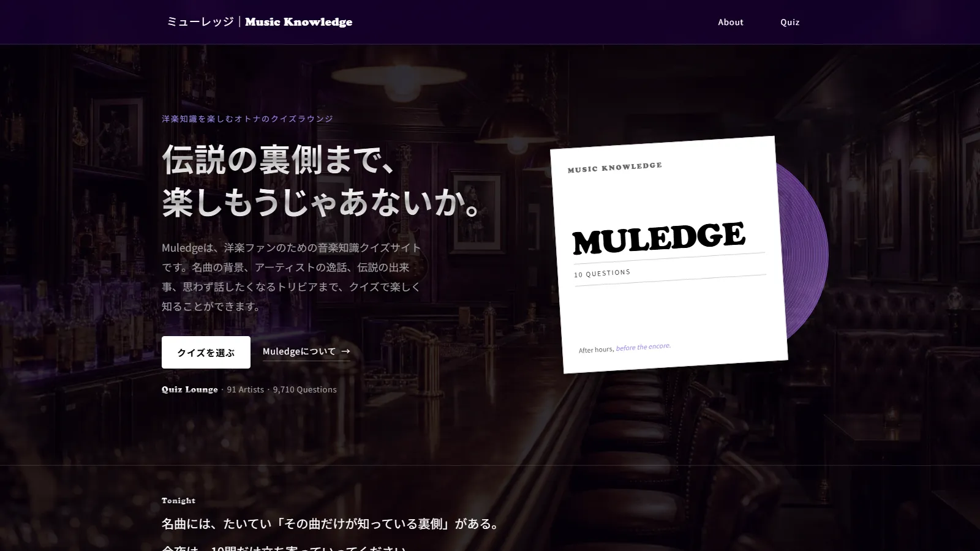Click the クイズを選ぶ button
Screen dimensions: 980x551
[x=206, y=353]
